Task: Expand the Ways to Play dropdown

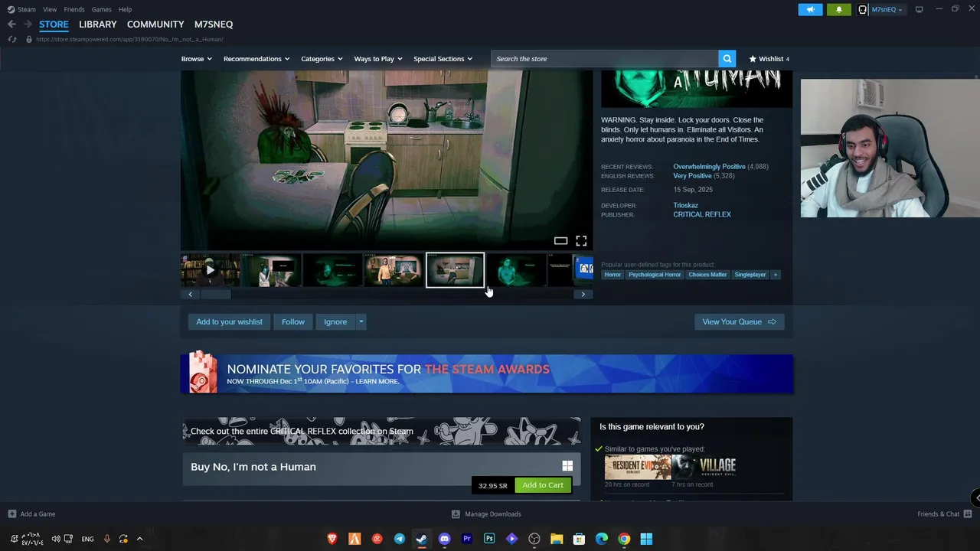Action: pos(378,59)
